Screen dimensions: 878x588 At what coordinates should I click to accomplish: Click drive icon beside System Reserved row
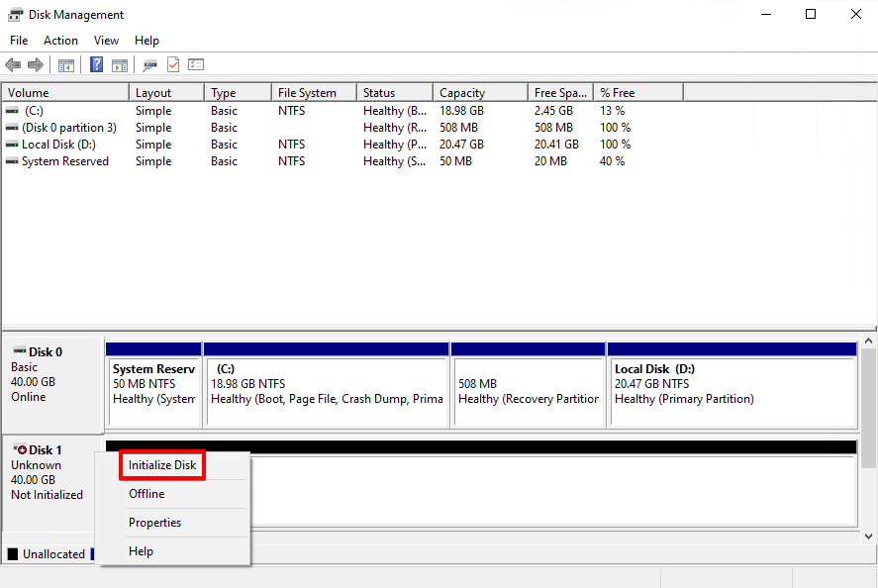[12, 161]
